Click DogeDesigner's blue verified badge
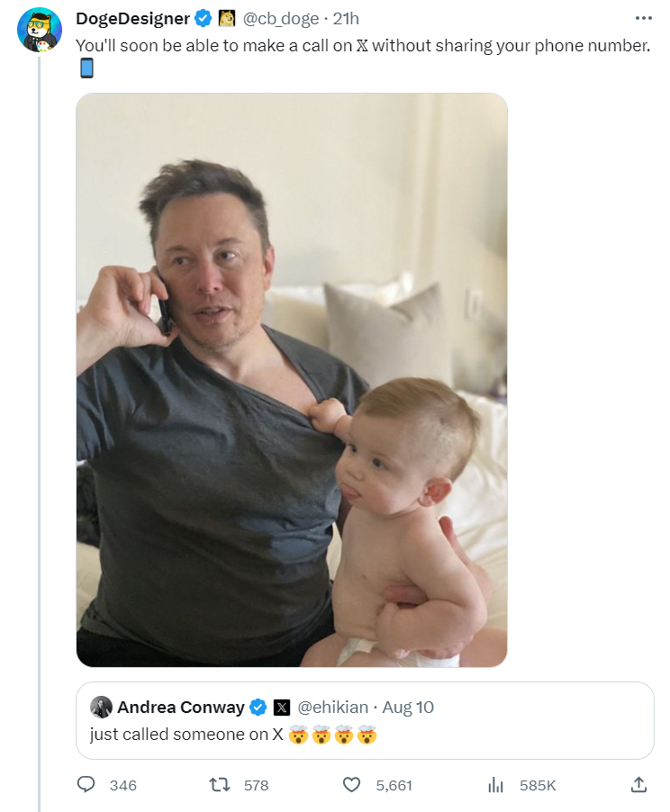Viewport: 670px width, 812px height. tap(204, 19)
